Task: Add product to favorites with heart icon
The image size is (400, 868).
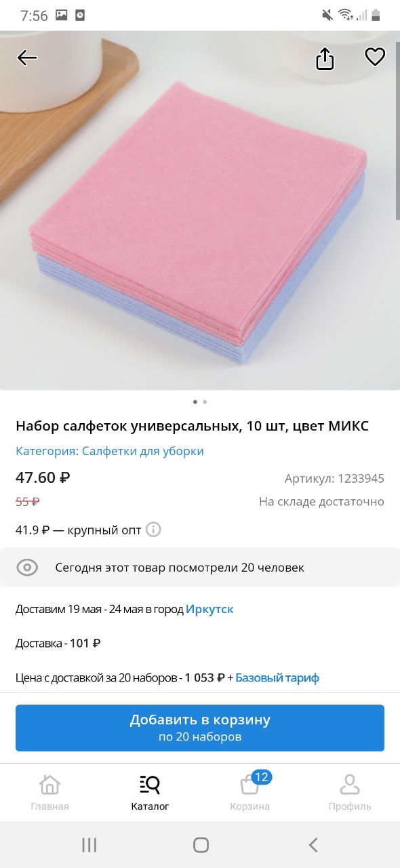Action: coord(375,57)
